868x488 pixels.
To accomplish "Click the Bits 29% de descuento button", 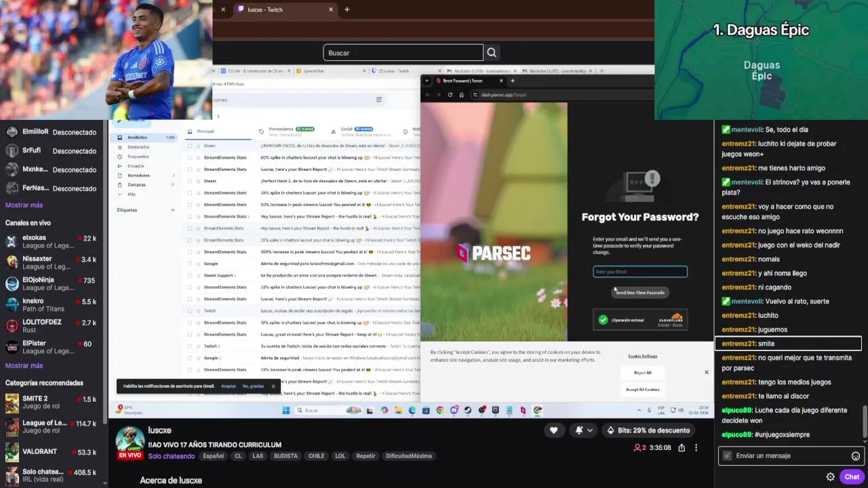I will click(x=648, y=430).
